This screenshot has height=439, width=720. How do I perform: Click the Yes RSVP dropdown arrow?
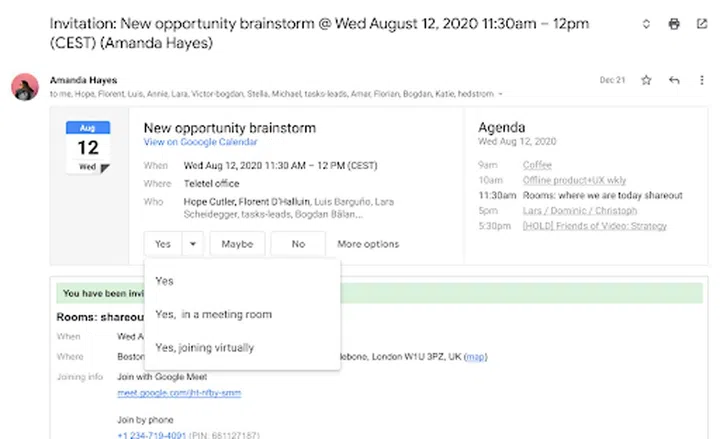pos(193,244)
